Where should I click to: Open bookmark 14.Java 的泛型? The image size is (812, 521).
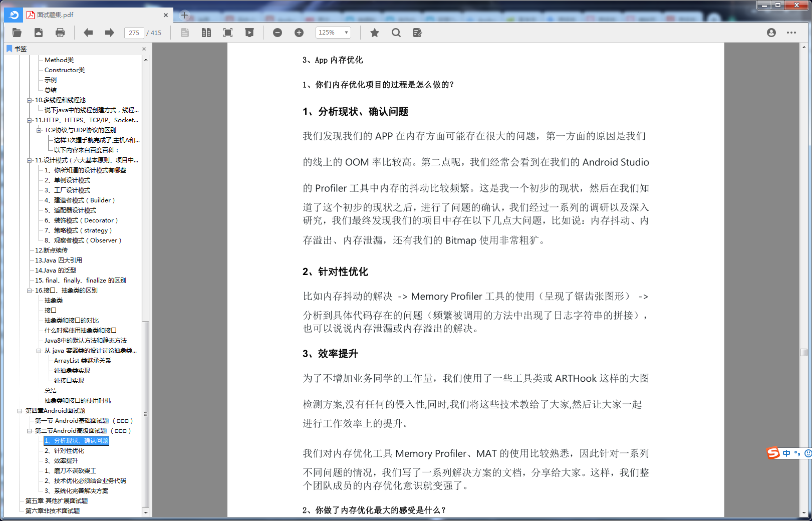point(56,271)
